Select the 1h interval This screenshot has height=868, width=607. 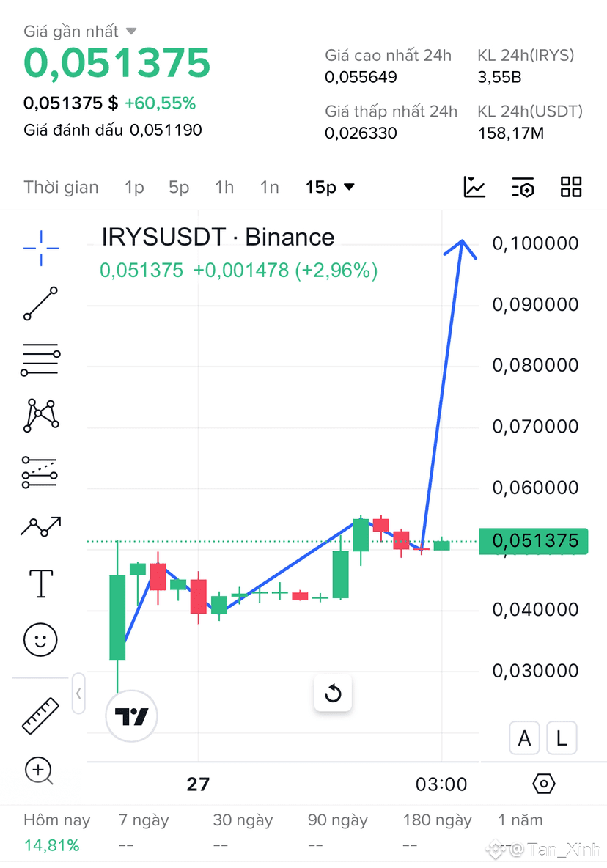224,187
